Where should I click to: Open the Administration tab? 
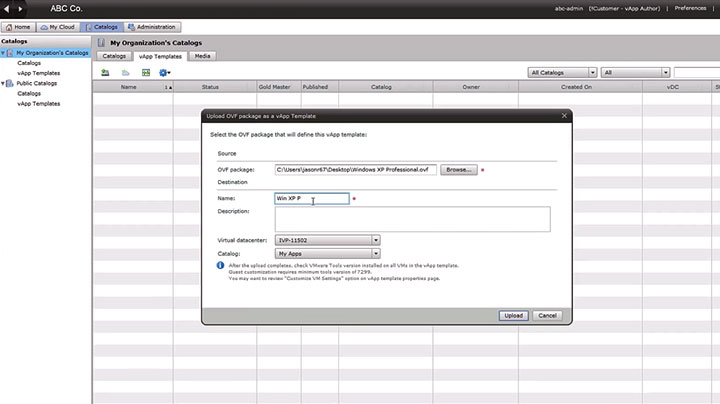(x=152, y=27)
